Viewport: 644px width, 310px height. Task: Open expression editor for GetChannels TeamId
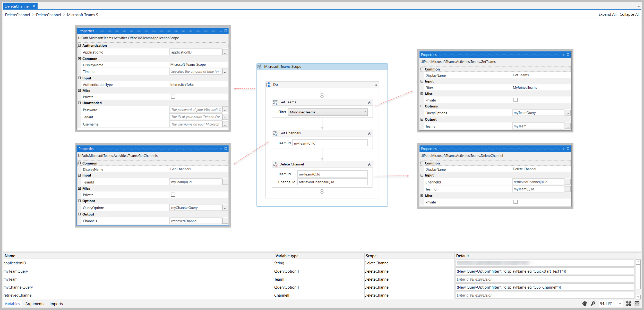pos(225,182)
